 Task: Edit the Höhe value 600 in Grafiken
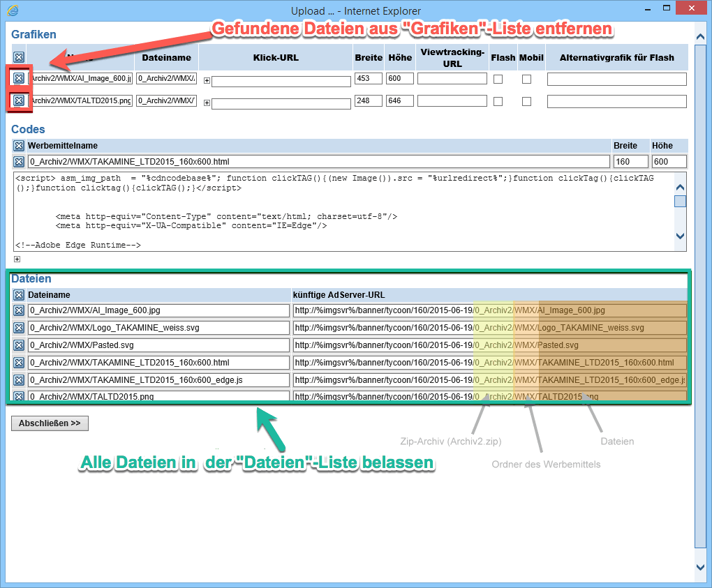pos(399,79)
